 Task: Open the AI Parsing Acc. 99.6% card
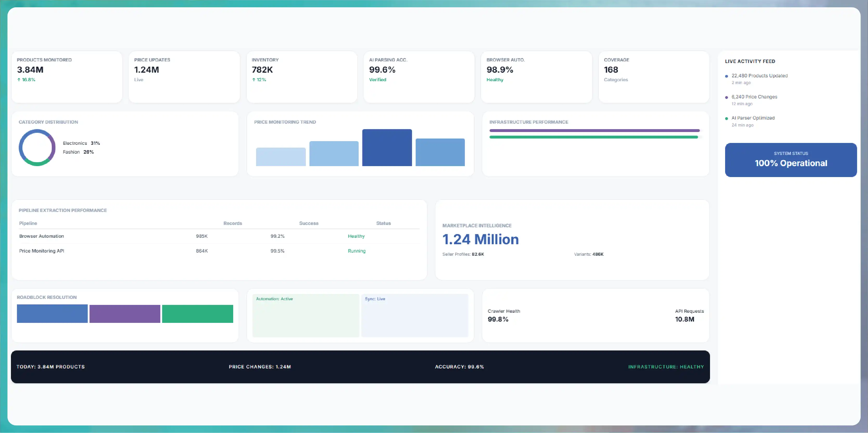[x=419, y=77]
